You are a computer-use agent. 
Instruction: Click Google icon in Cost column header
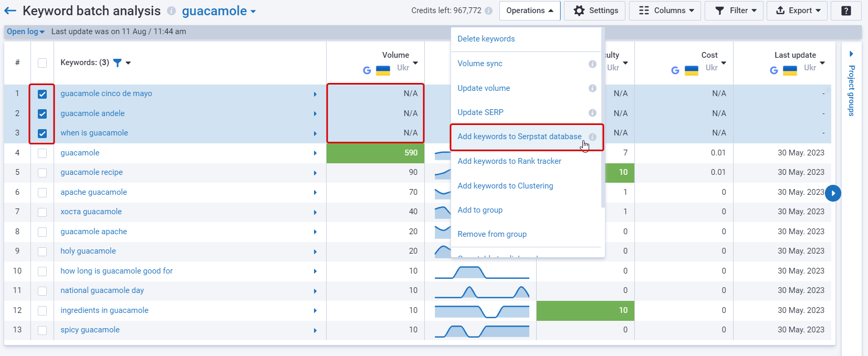[675, 70]
